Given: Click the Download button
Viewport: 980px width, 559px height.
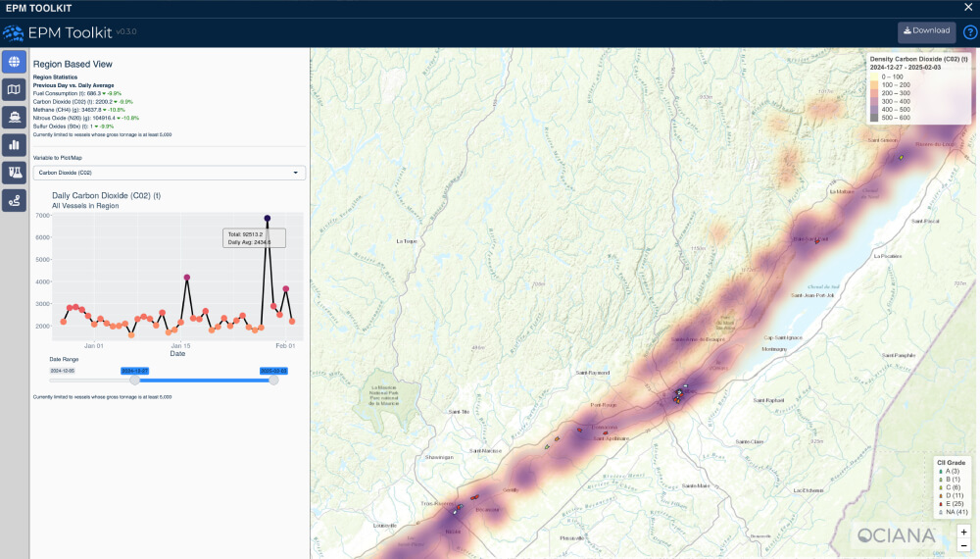Looking at the screenshot, I should [926, 31].
